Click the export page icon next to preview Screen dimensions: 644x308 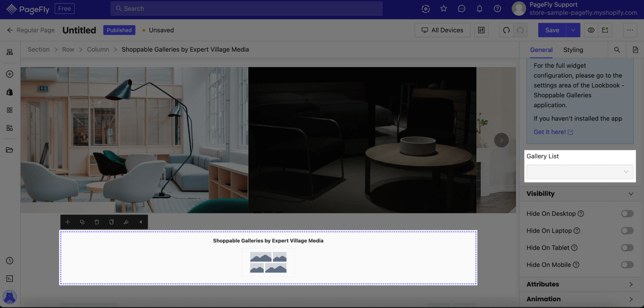click(x=605, y=30)
